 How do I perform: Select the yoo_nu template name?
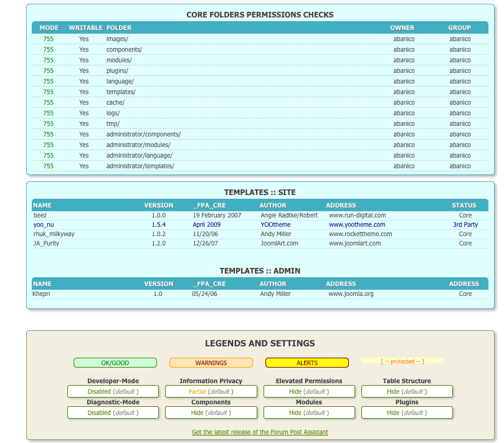(44, 224)
